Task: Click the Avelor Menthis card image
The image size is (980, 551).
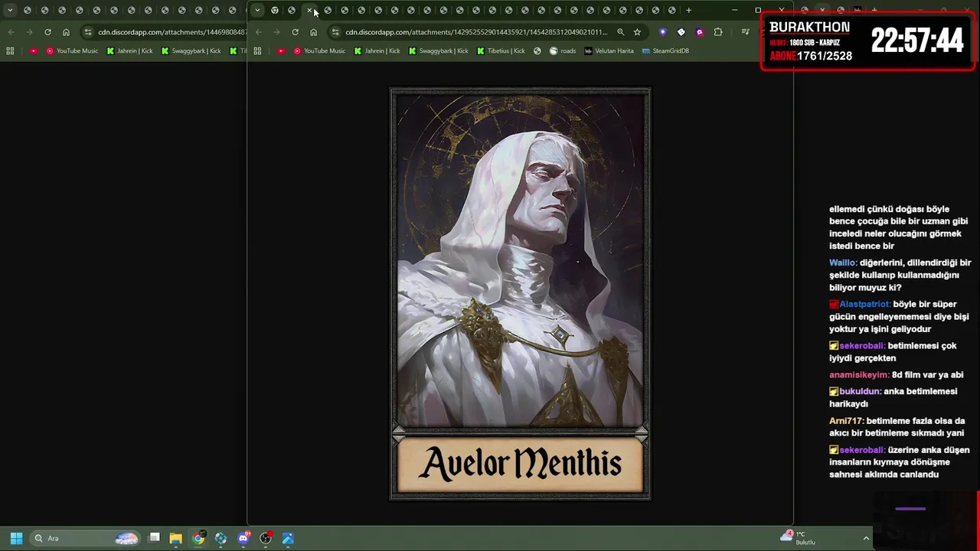Action: 521,294
